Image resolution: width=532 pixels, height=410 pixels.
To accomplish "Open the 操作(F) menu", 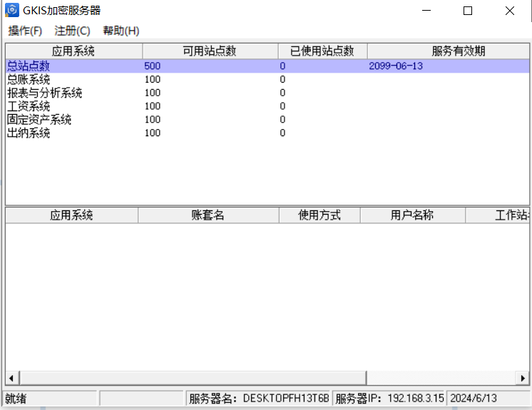I will (x=25, y=31).
